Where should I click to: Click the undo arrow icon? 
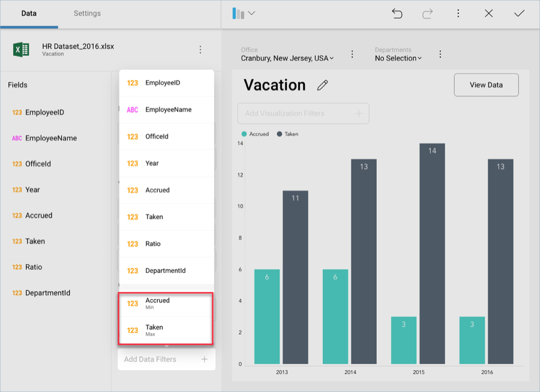[397, 13]
